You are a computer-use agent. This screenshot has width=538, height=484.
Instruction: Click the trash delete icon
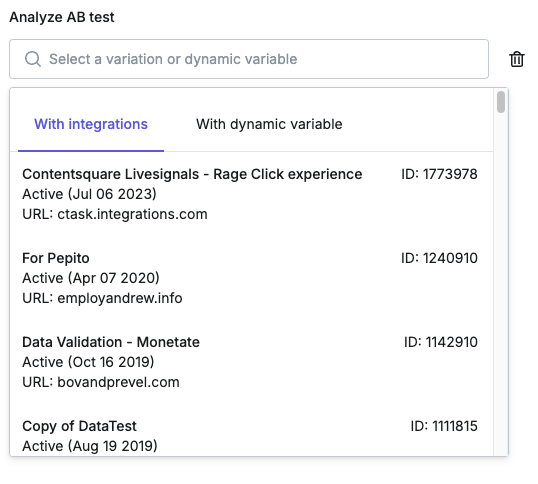tap(516, 59)
